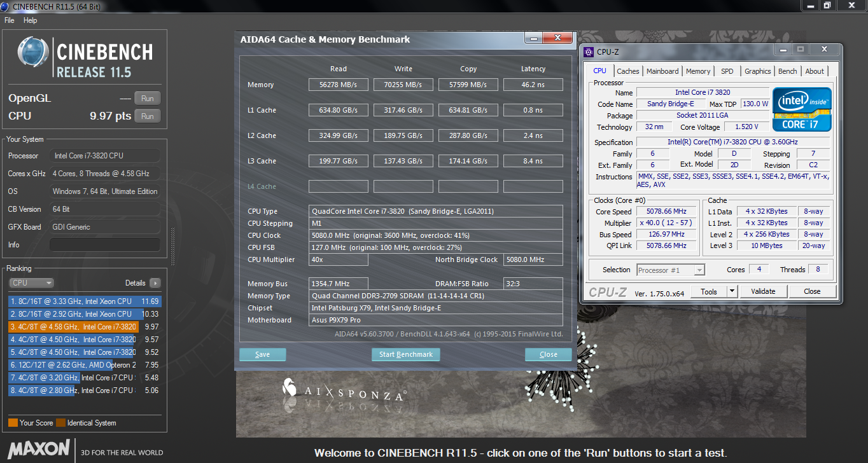Click Core Voltage 1.520 V value
Viewport: 868px width, 463px height.
point(747,127)
